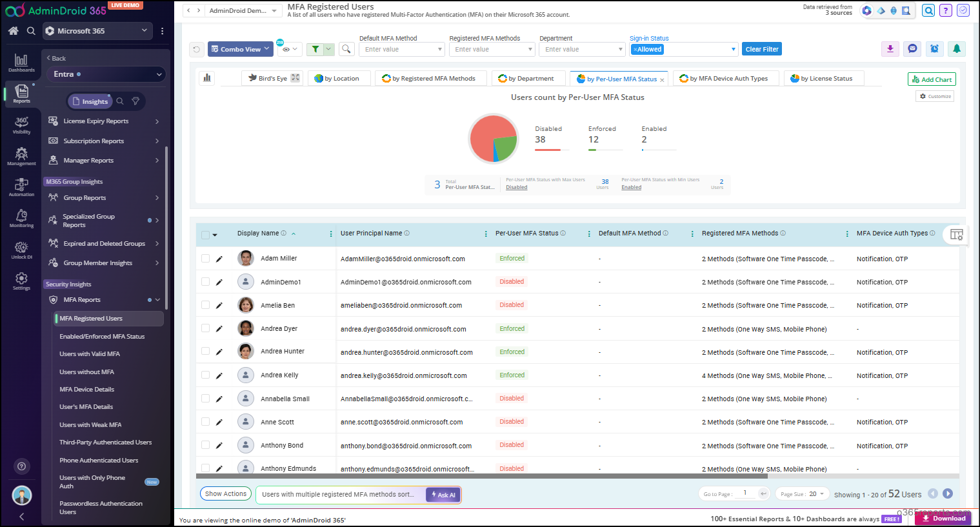
Task: Switch to by Department chart tab
Action: [x=530, y=78]
